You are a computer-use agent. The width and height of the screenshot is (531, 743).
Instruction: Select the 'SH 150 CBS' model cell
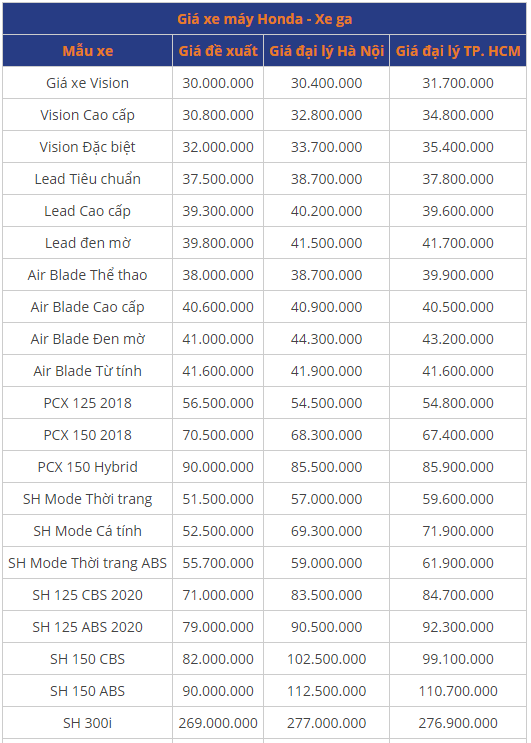(88, 659)
